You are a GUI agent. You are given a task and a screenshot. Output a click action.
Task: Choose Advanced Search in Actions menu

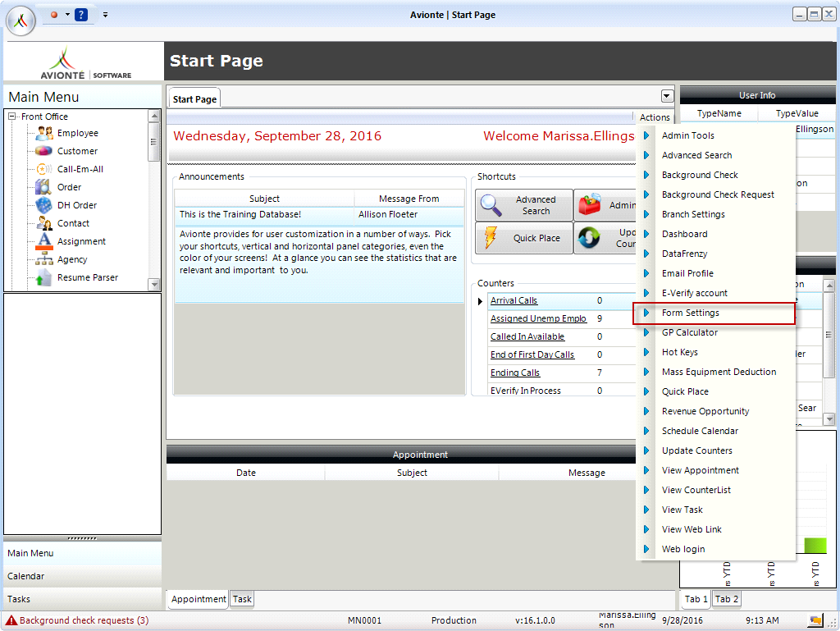tap(697, 155)
